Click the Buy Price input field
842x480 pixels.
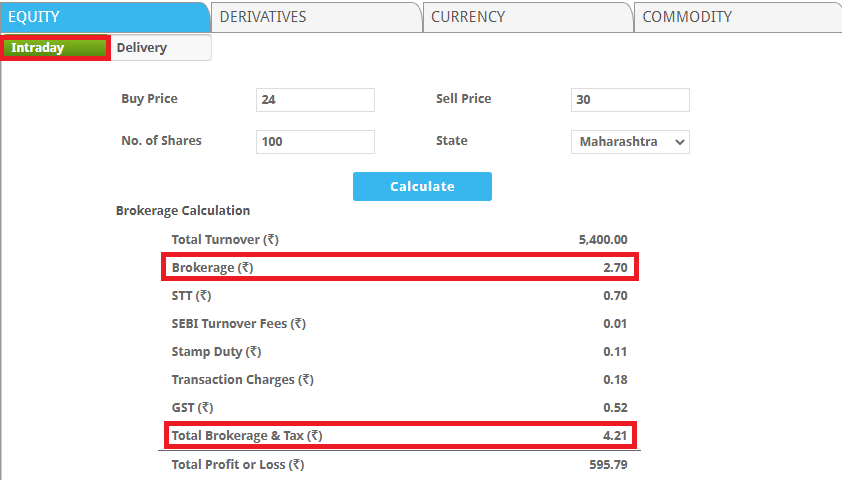click(x=315, y=100)
